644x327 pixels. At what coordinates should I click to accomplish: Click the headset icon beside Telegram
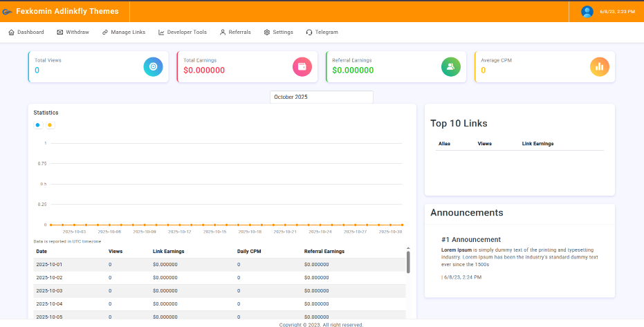[x=309, y=32]
